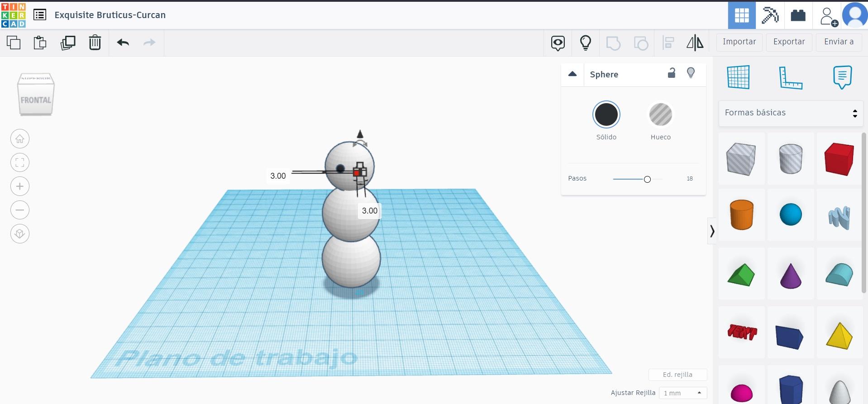Click the Mirror tool icon
This screenshot has width=868, height=404.
point(695,43)
